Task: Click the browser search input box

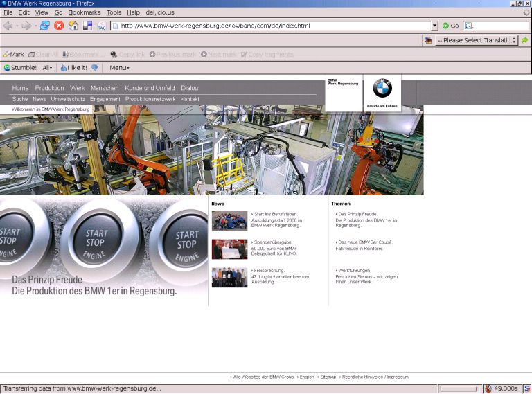Action: pos(502,26)
